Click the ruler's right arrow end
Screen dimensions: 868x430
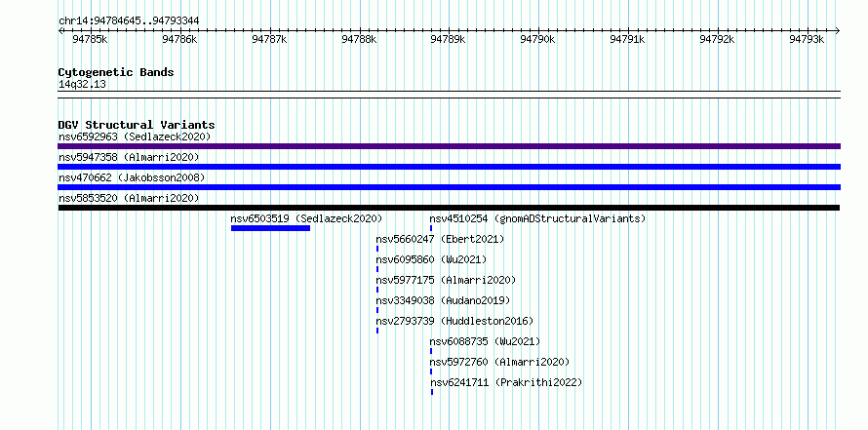838,31
